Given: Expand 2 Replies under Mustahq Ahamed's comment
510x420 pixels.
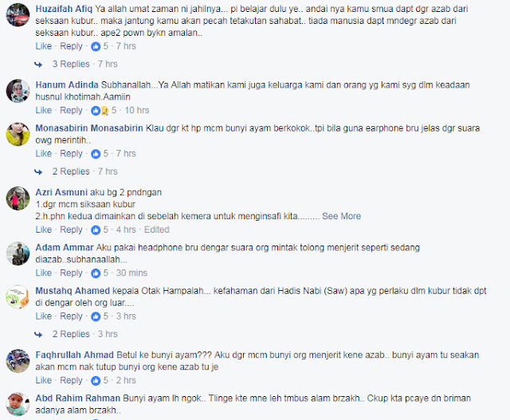Looking at the screenshot, I should (71, 334).
